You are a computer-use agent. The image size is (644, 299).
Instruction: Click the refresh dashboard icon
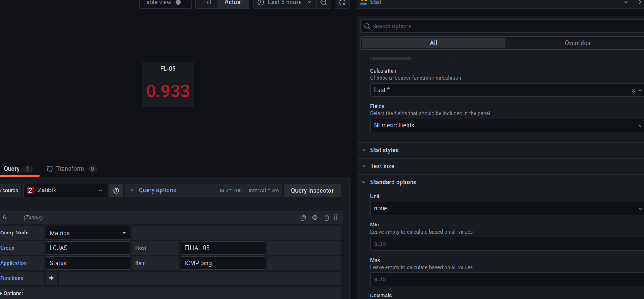tap(342, 3)
